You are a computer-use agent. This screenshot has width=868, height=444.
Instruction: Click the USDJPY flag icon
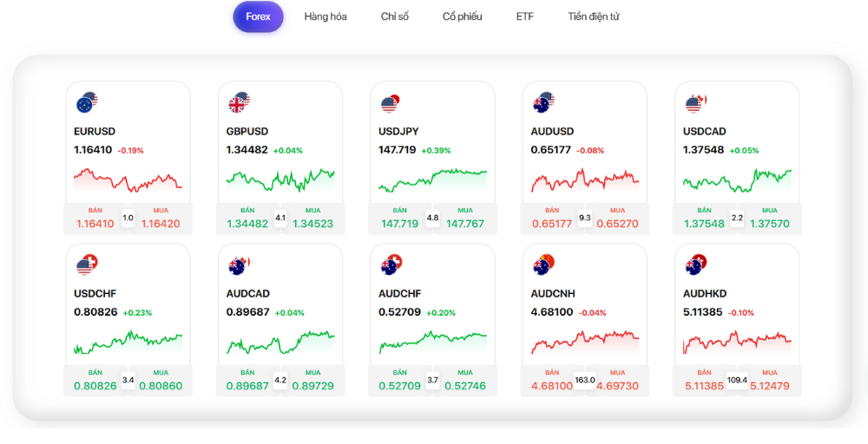[x=391, y=104]
